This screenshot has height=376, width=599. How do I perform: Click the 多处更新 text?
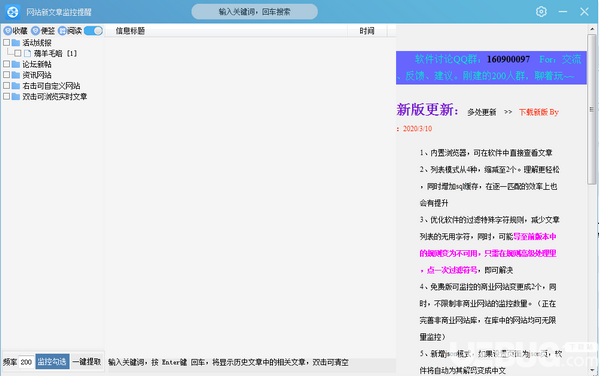point(482,112)
